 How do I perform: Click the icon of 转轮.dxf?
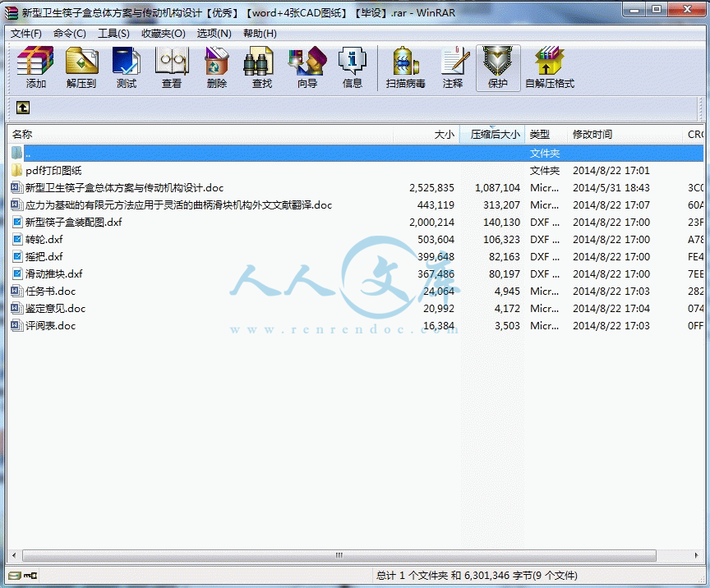coord(17,240)
